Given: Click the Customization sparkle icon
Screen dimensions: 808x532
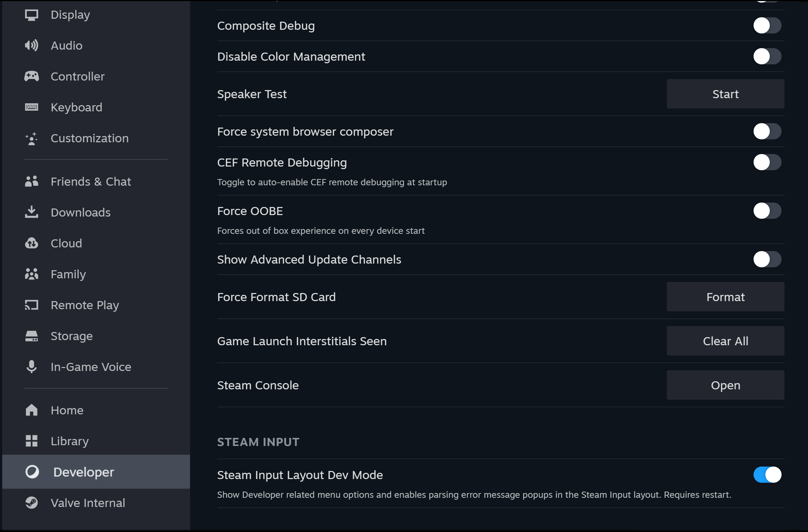Looking at the screenshot, I should [x=32, y=138].
